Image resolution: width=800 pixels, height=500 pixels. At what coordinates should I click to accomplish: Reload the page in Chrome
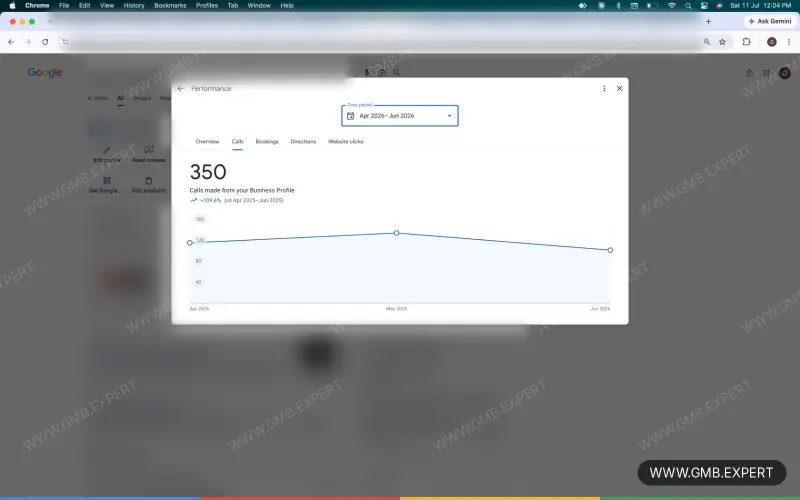(45, 42)
